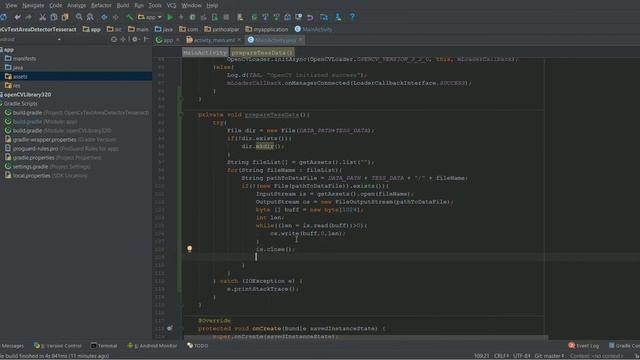Click the purple Revert arrow icon

(310, 17)
